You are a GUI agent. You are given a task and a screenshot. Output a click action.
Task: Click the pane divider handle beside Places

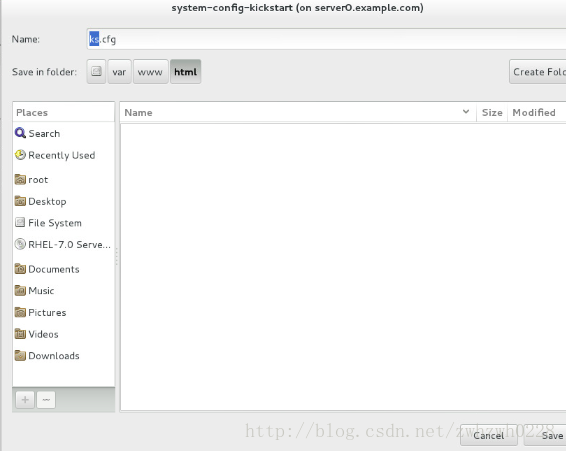[117, 257]
